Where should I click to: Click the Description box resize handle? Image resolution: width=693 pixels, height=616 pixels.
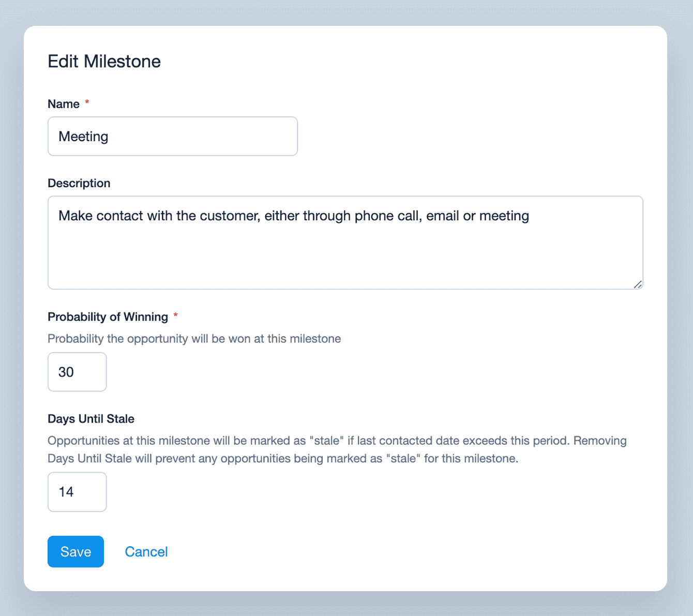click(x=638, y=284)
